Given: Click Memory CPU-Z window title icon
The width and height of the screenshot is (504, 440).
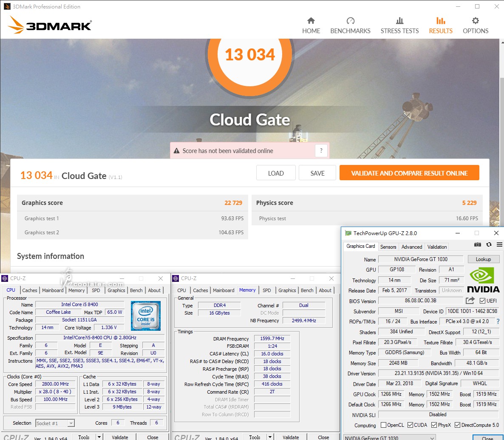Looking at the screenshot, I should tap(176, 278).
